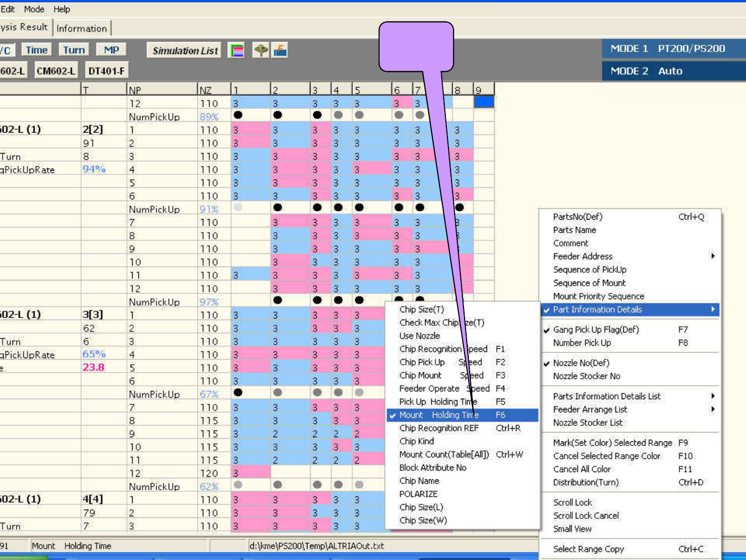Expand the Feeder Address submenu arrow
Image resolution: width=746 pixels, height=560 pixels.
[x=712, y=256]
